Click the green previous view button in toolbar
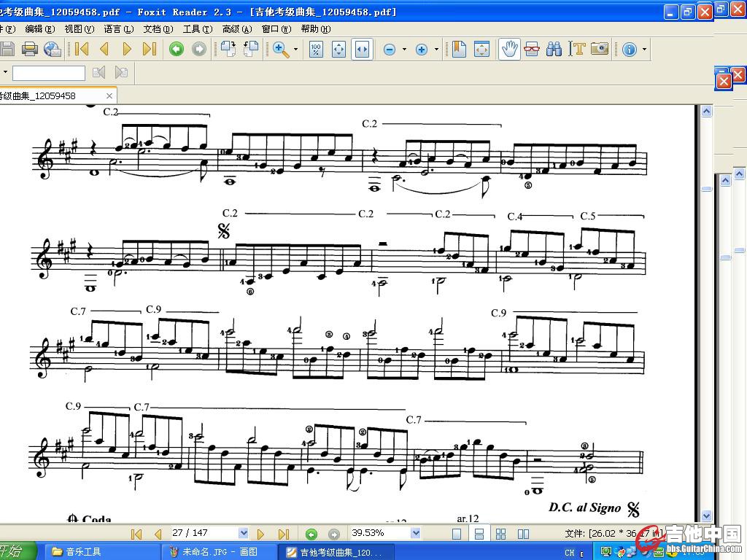 pyautogui.click(x=177, y=49)
